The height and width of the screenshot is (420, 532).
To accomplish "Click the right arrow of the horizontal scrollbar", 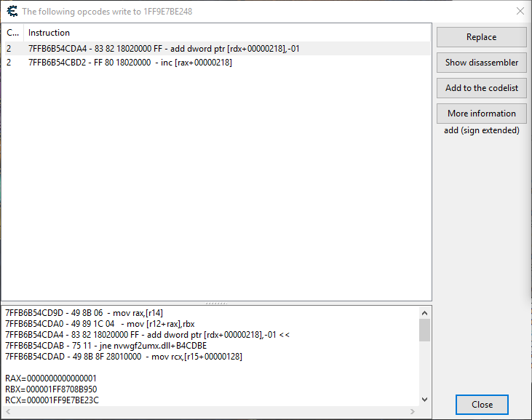I will pos(413,411).
